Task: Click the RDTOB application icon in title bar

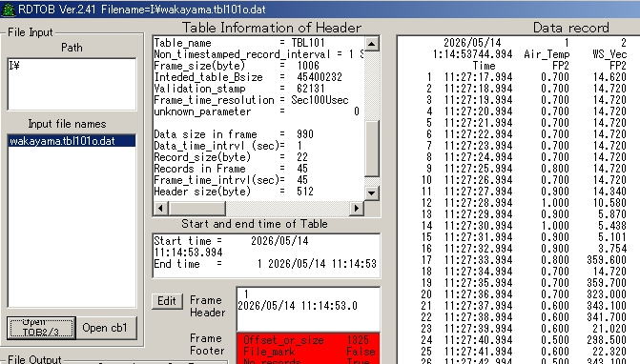Action: [9, 10]
